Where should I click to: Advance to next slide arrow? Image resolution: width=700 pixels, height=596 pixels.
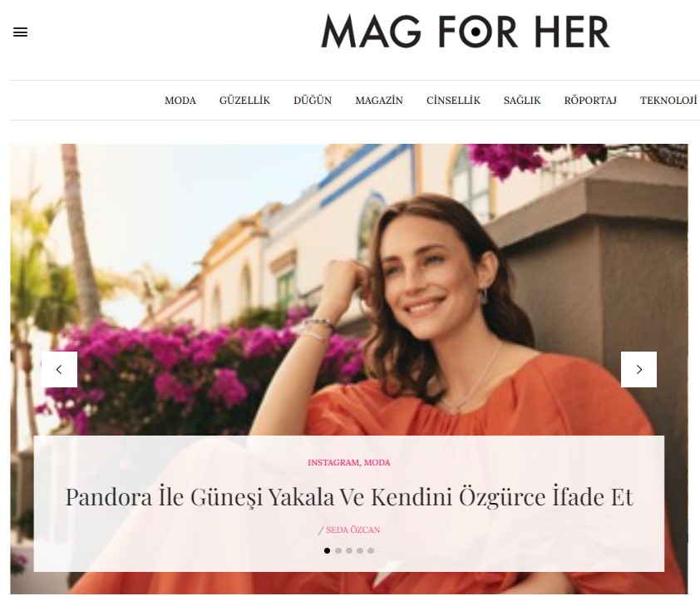pos(638,369)
